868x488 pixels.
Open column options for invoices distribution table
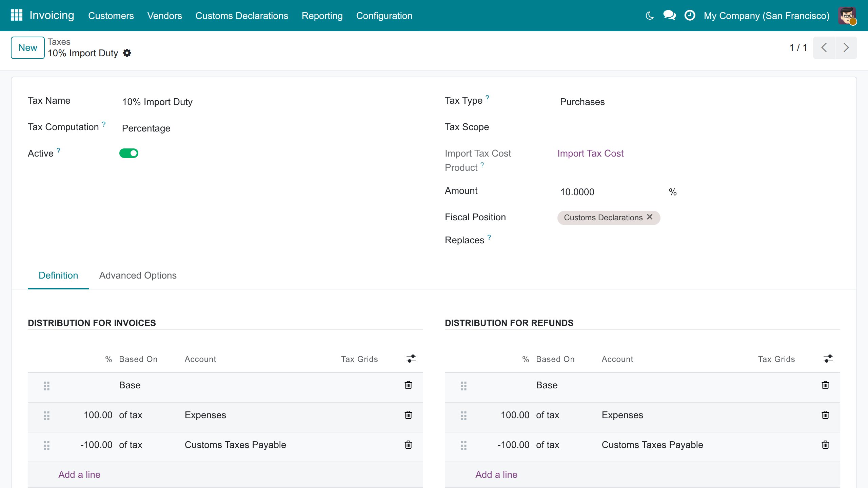pos(411,359)
